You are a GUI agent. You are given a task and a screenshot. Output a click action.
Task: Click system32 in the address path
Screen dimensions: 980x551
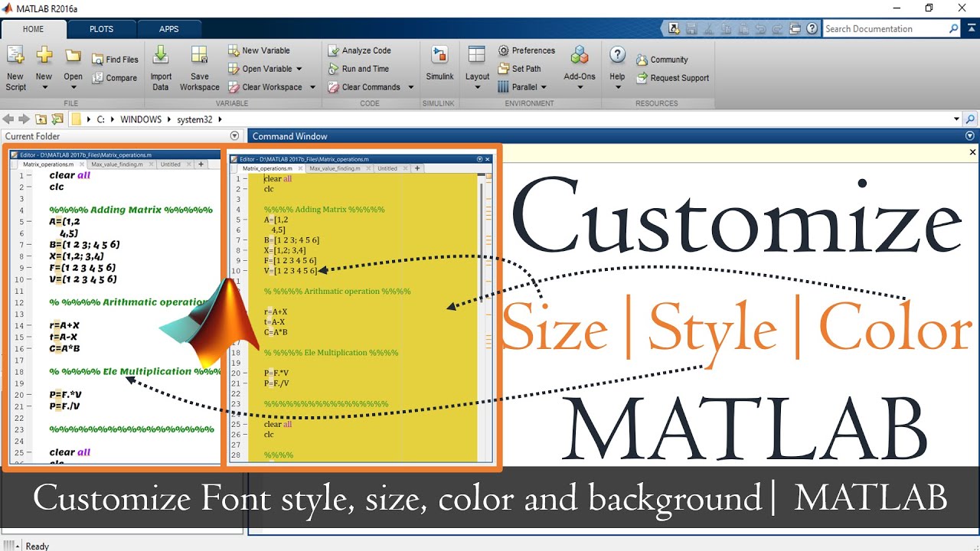[x=193, y=119]
